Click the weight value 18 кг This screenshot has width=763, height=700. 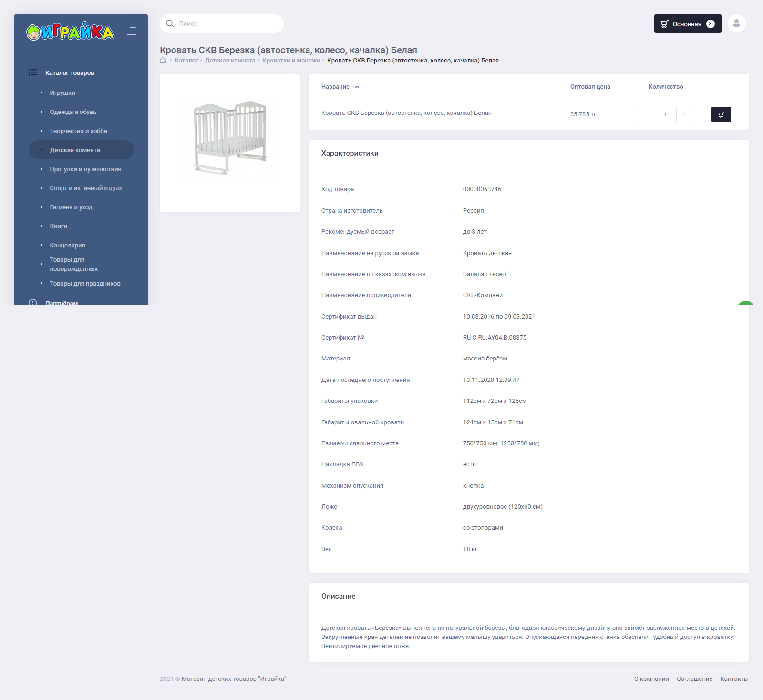[x=470, y=549]
